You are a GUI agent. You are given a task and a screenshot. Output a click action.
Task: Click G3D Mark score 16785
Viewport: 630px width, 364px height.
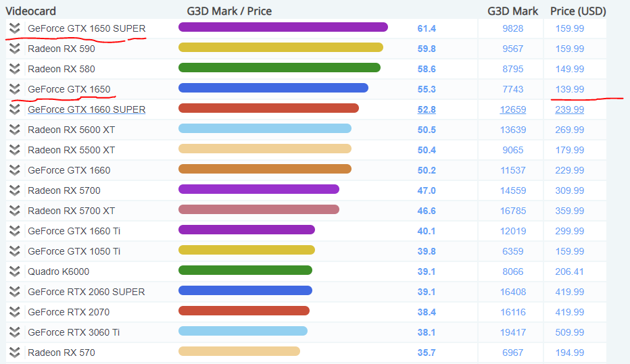click(x=512, y=211)
